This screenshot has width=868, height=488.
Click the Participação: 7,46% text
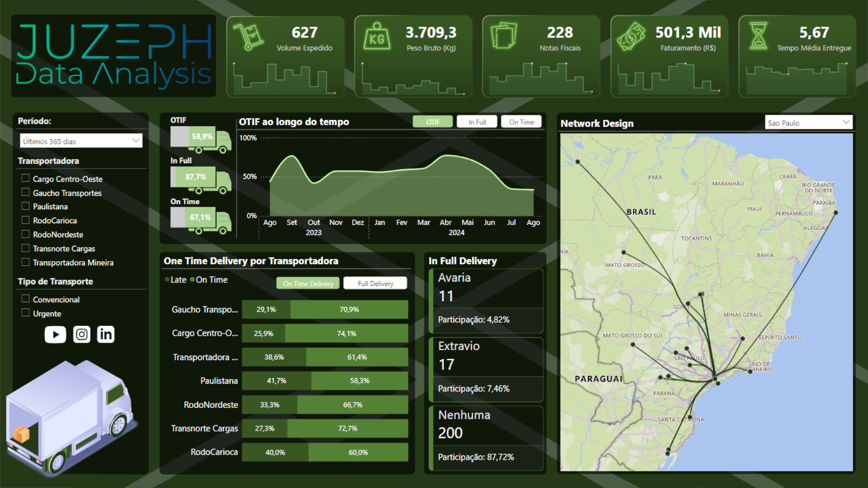[x=474, y=389]
